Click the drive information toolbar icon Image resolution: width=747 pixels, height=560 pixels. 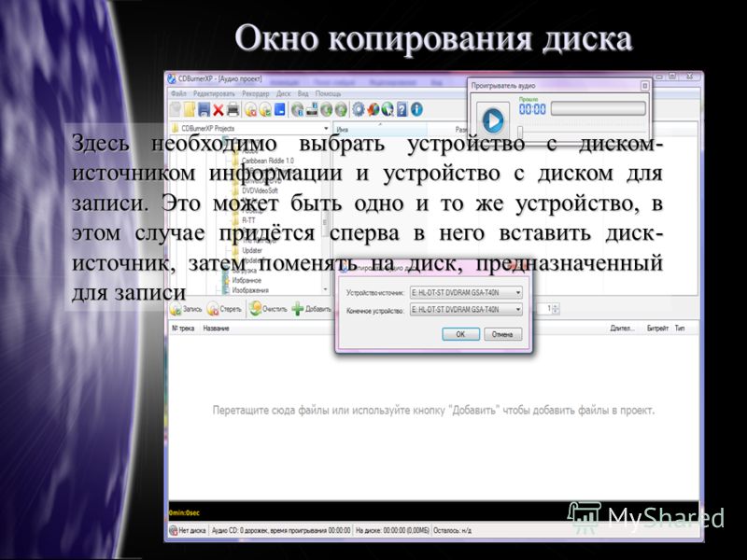(312, 109)
